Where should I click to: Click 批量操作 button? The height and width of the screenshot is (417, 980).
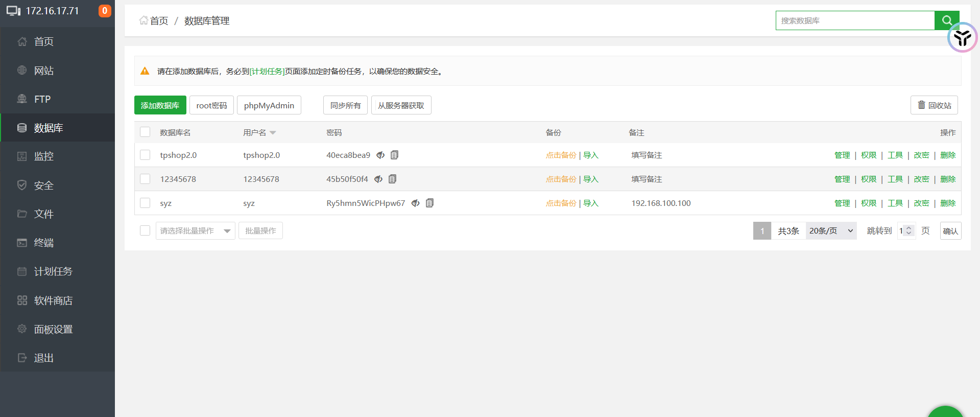point(260,230)
